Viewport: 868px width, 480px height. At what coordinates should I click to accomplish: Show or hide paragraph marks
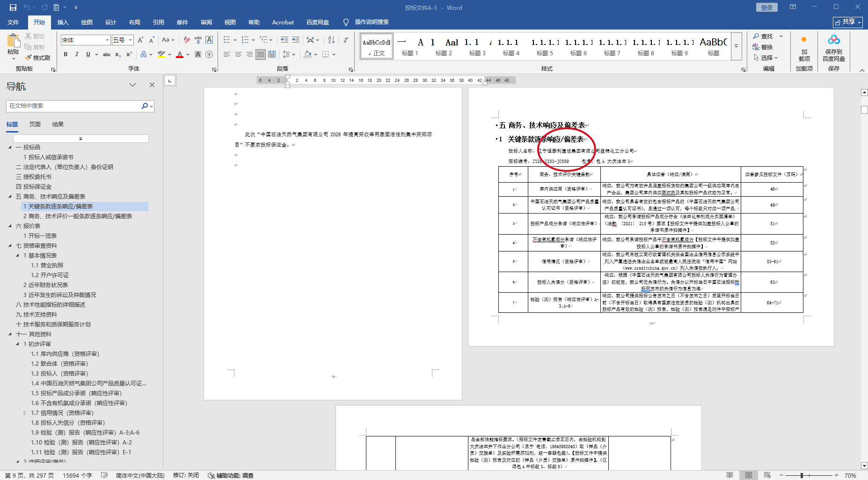click(346, 40)
